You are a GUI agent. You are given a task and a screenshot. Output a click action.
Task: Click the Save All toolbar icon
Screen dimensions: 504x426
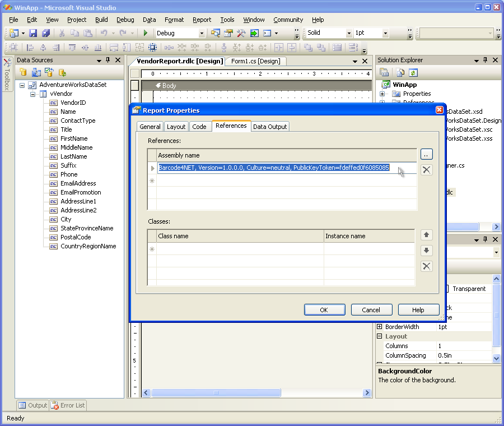coord(46,33)
